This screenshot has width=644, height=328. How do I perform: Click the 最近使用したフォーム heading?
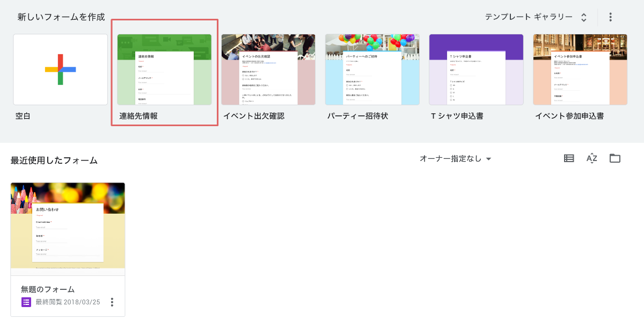pyautogui.click(x=54, y=161)
